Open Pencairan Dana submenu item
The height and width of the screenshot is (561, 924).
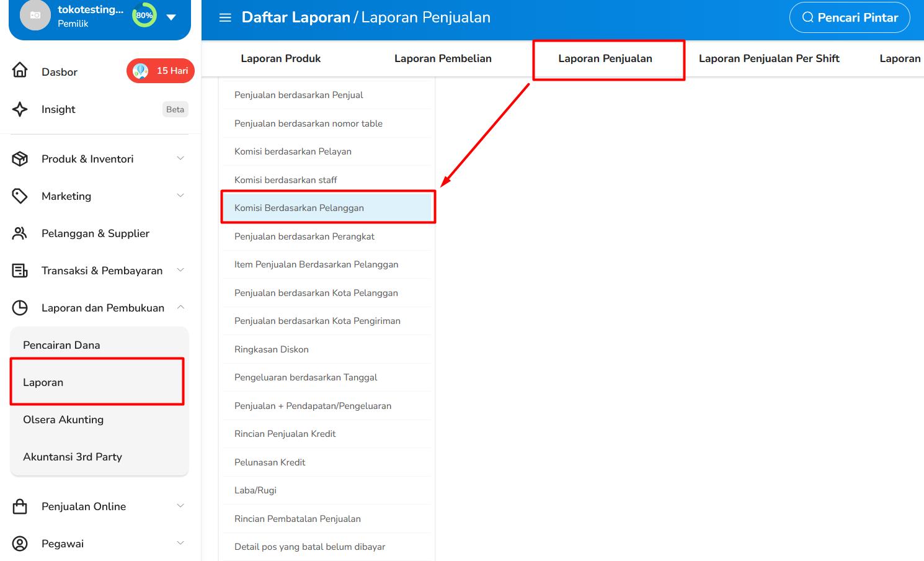click(61, 345)
